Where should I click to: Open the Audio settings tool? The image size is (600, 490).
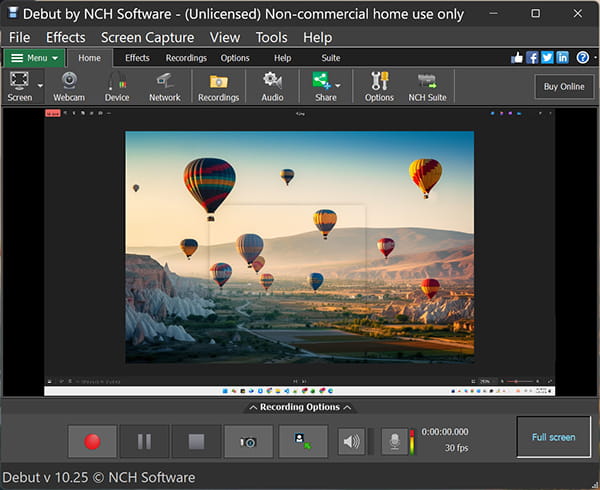(x=272, y=87)
